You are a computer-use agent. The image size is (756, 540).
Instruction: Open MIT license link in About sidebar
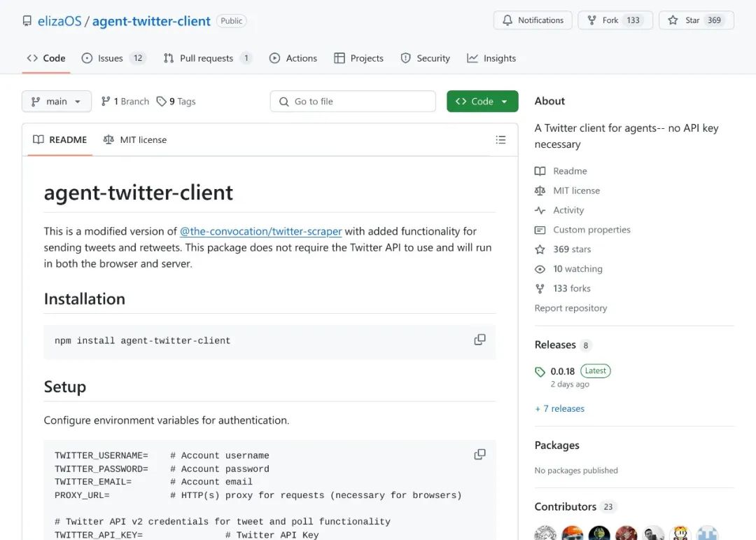tap(568, 191)
